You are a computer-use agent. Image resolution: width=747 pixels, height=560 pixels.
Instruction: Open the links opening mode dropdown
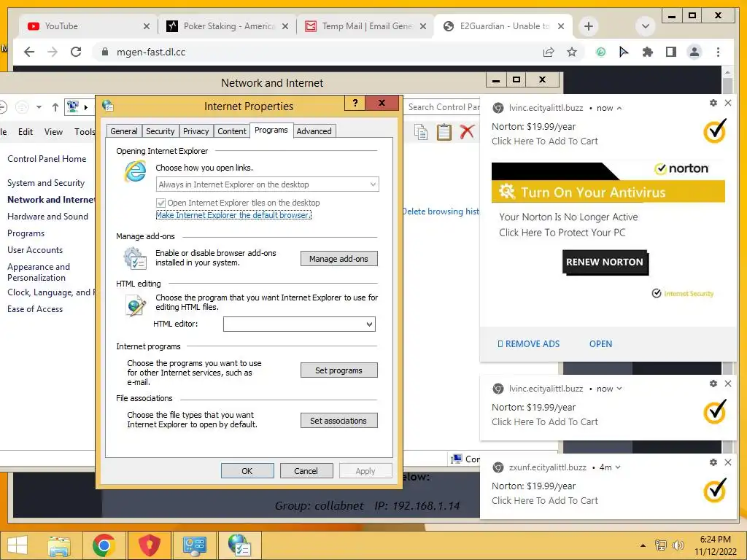(x=268, y=184)
